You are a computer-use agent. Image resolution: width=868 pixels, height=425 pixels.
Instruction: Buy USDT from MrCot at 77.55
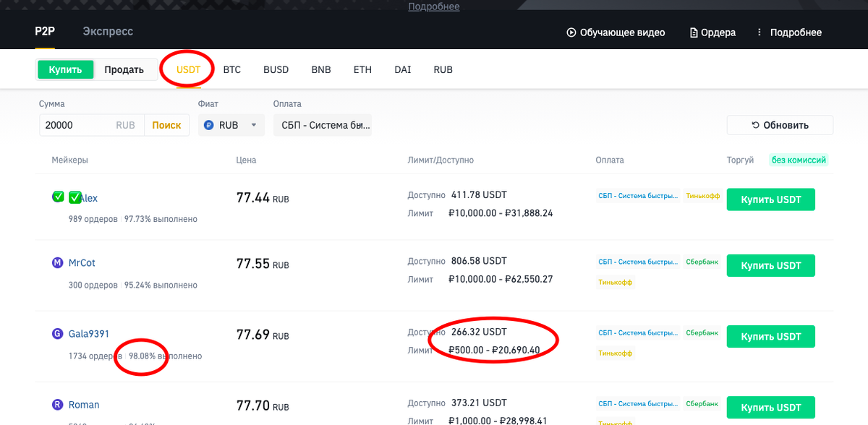[x=771, y=265]
